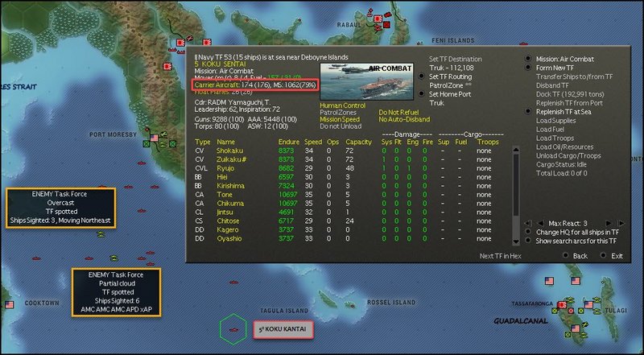Click enemy Task Force box showing 6 ships sighted

(x=116, y=292)
